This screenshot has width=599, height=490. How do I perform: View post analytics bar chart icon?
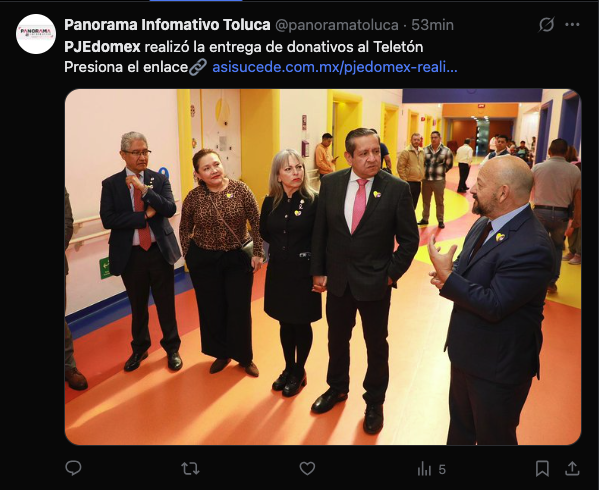(424, 468)
